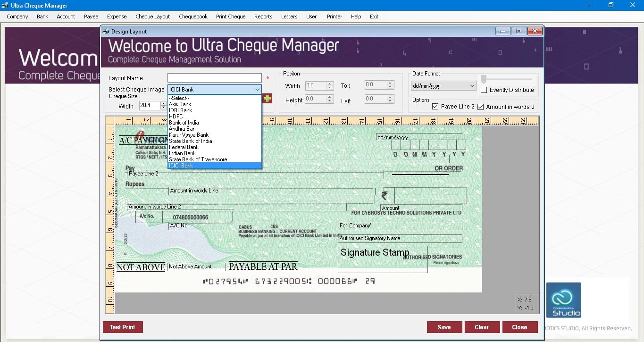Choose State Bank of Travancore option

point(215,159)
